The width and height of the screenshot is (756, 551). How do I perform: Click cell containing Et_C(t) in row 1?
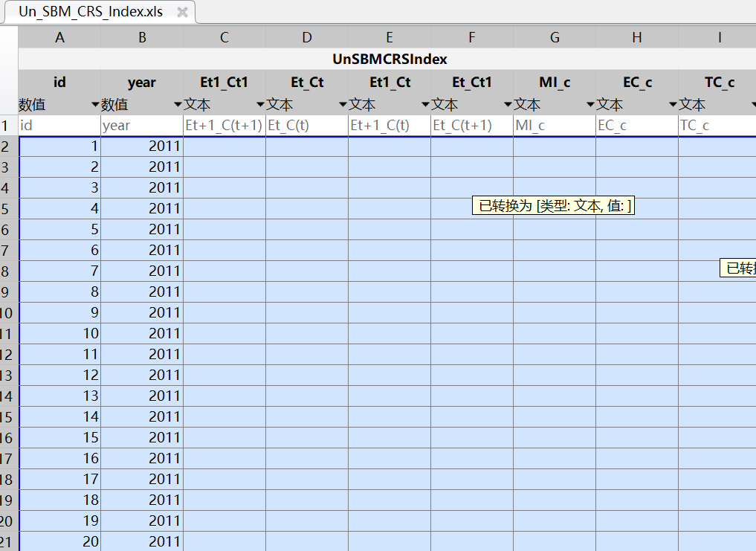click(x=307, y=126)
